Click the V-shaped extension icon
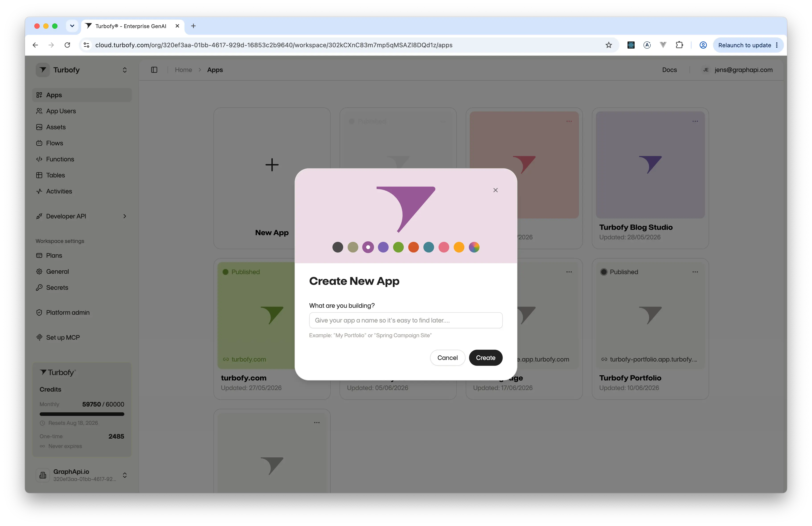 [663, 45]
